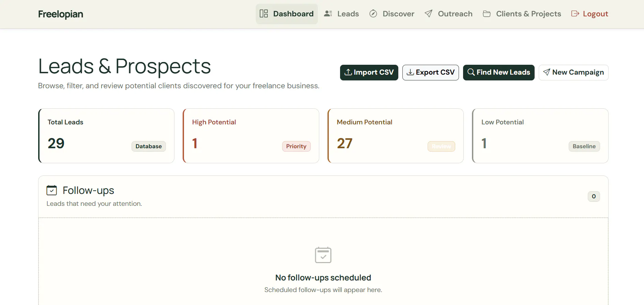Click the magnifier icon on Find New Leads
This screenshot has height=305, width=644.
471,72
